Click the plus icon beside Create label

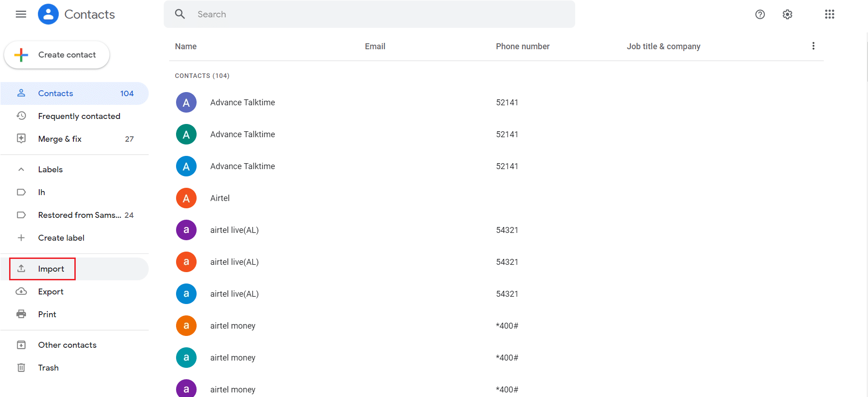(x=21, y=237)
